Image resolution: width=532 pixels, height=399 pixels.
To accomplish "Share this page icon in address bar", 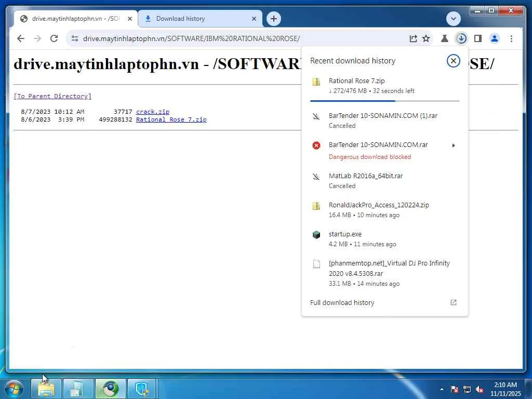I will coord(413,38).
